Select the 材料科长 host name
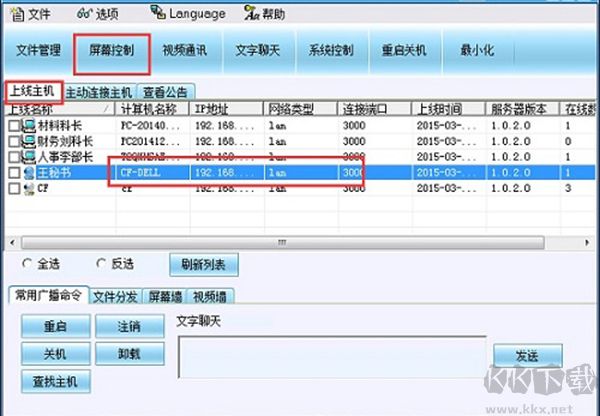The height and width of the screenshot is (416, 600). tap(60, 126)
